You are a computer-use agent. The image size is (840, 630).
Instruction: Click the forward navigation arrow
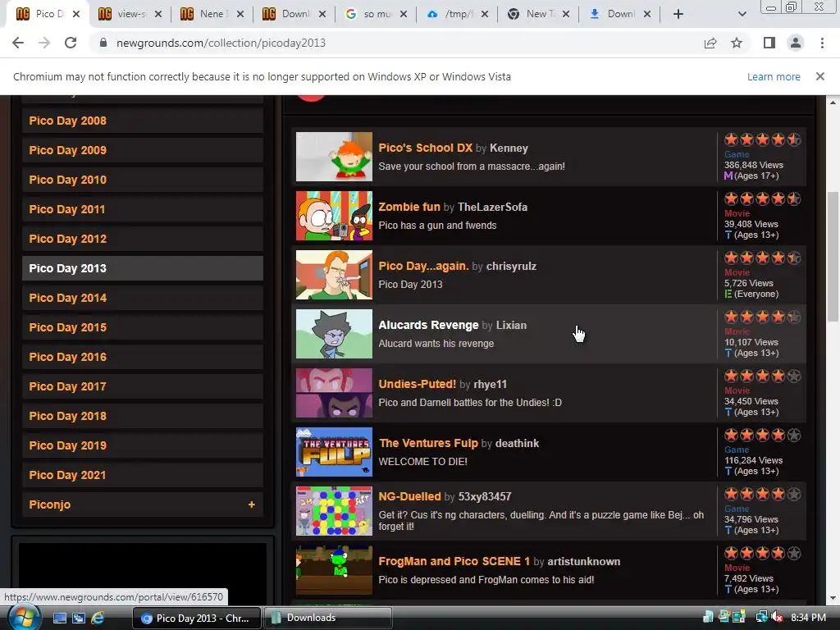pyautogui.click(x=44, y=43)
